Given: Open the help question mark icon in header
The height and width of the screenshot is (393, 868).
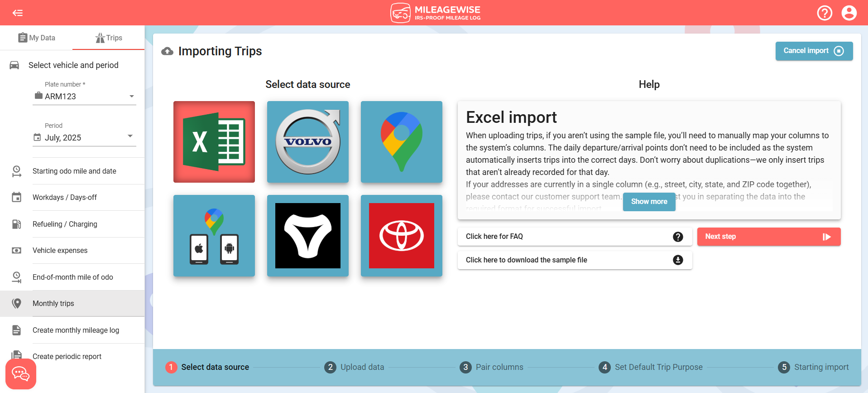Looking at the screenshot, I should [x=825, y=13].
